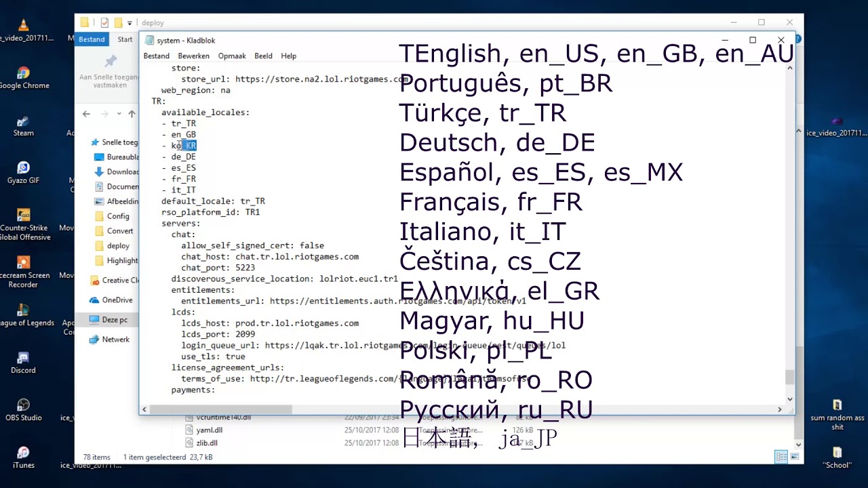The image size is (868, 488).
Task: Open the Beeld menu in Kladblok
Action: 263,56
